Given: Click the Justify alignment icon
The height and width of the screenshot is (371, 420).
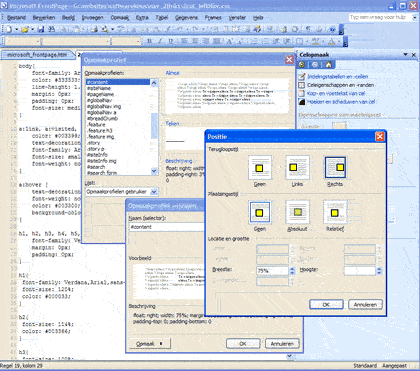Looking at the screenshot, I should click(216, 41).
